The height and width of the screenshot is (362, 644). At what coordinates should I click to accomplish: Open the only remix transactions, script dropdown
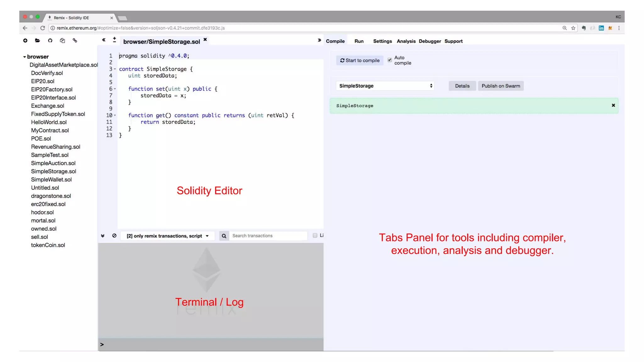coord(168,236)
